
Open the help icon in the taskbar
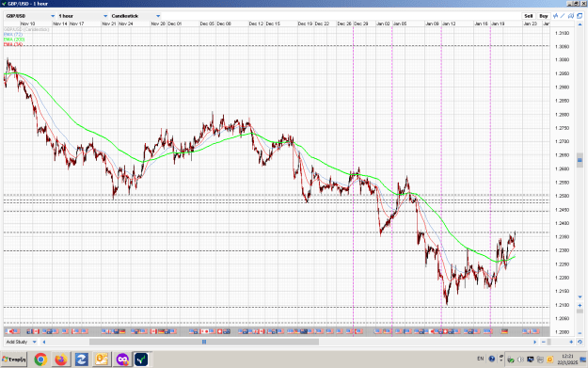tap(492, 359)
